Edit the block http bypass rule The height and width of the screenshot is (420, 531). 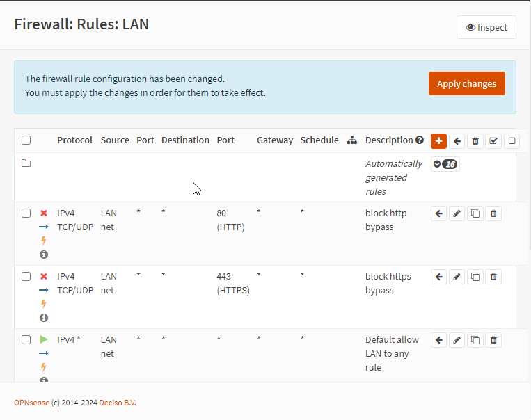coord(457,213)
